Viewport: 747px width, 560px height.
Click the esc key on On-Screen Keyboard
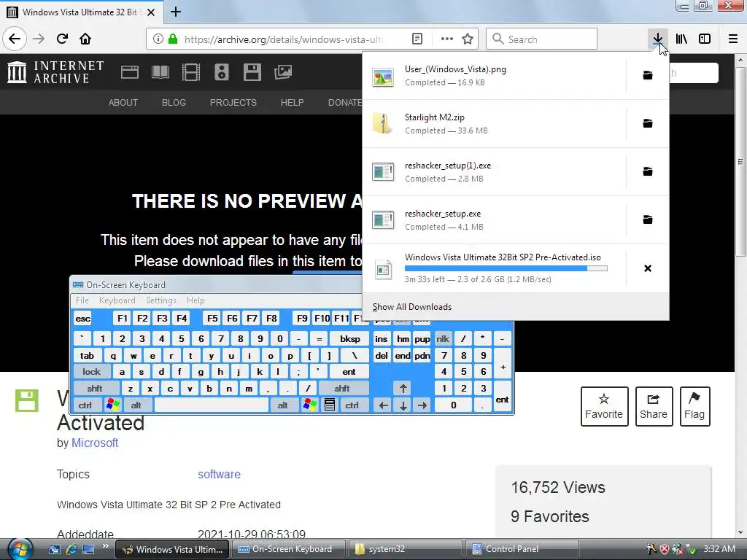[83, 319]
